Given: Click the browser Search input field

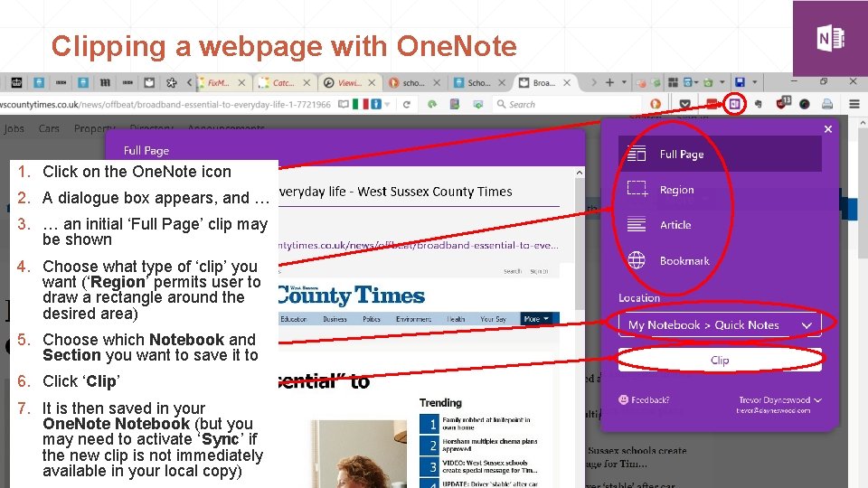Looking at the screenshot, I should 568,104.
